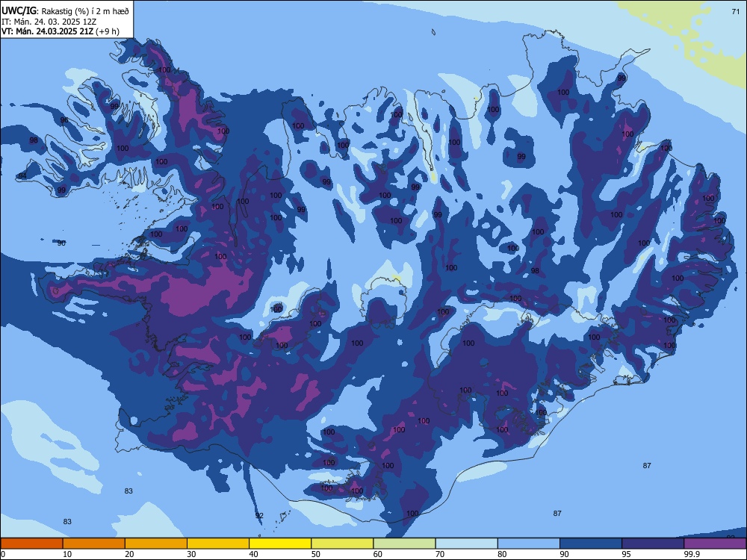
Task: Click the legend tick label 99.9
Action: pyautogui.click(x=692, y=554)
